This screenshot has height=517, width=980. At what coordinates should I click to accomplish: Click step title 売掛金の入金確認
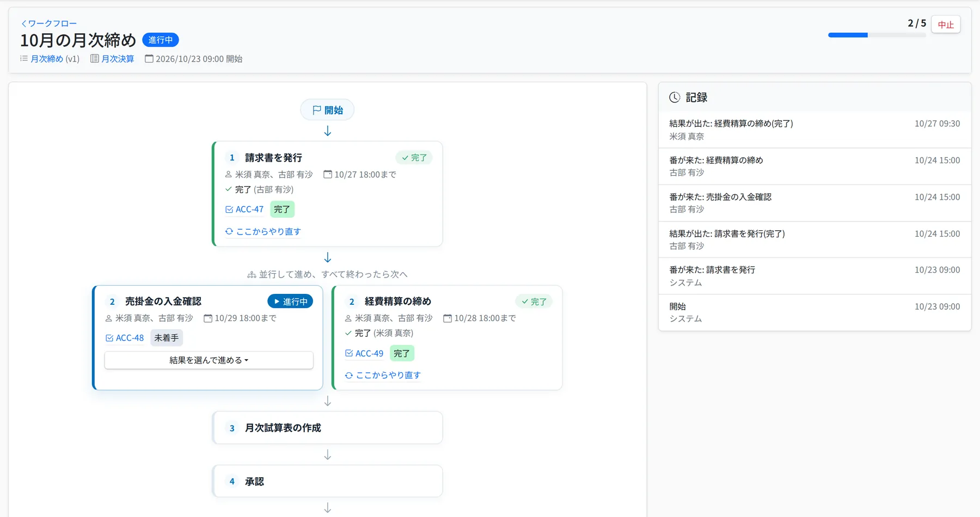[163, 301]
